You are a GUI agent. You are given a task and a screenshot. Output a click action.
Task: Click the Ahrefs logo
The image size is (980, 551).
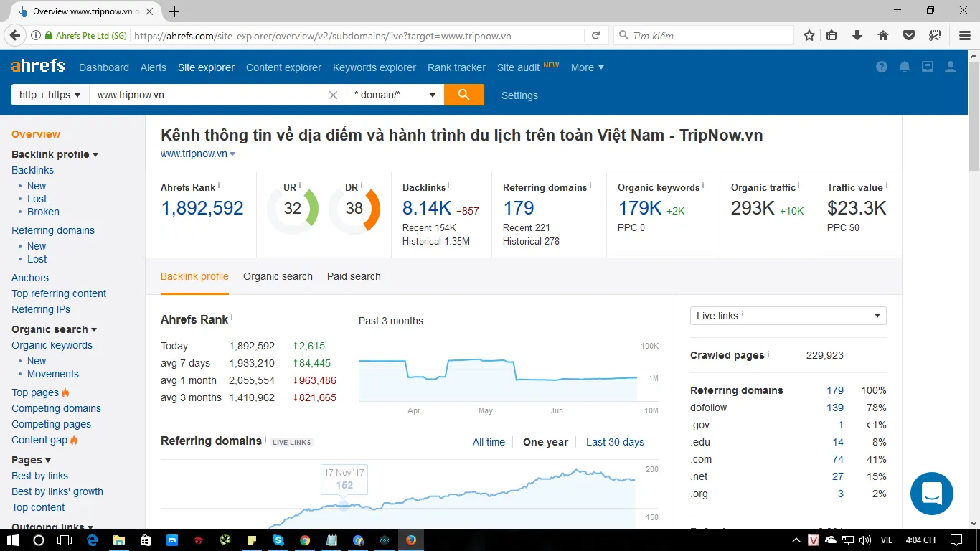pos(38,66)
